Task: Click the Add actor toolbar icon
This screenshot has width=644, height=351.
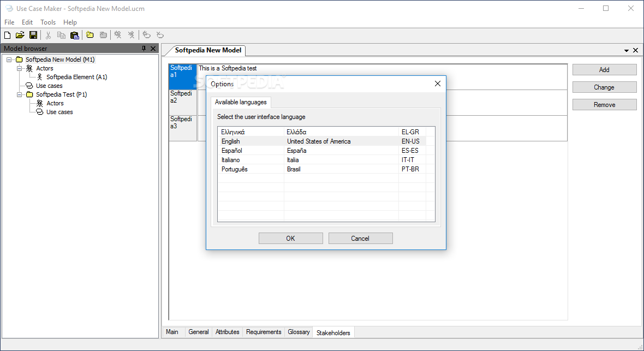Action: pos(118,35)
